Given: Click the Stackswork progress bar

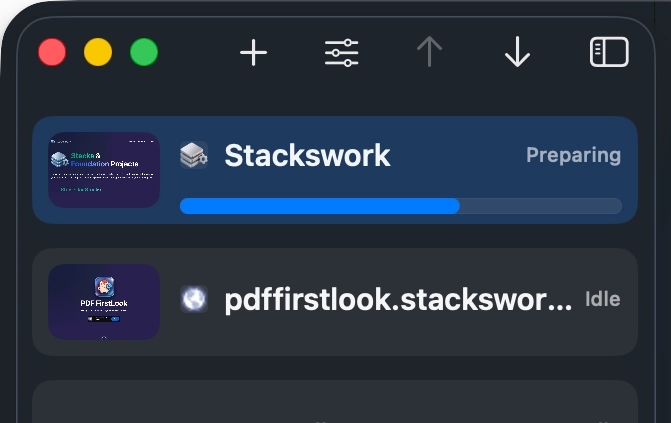Looking at the screenshot, I should (x=401, y=206).
